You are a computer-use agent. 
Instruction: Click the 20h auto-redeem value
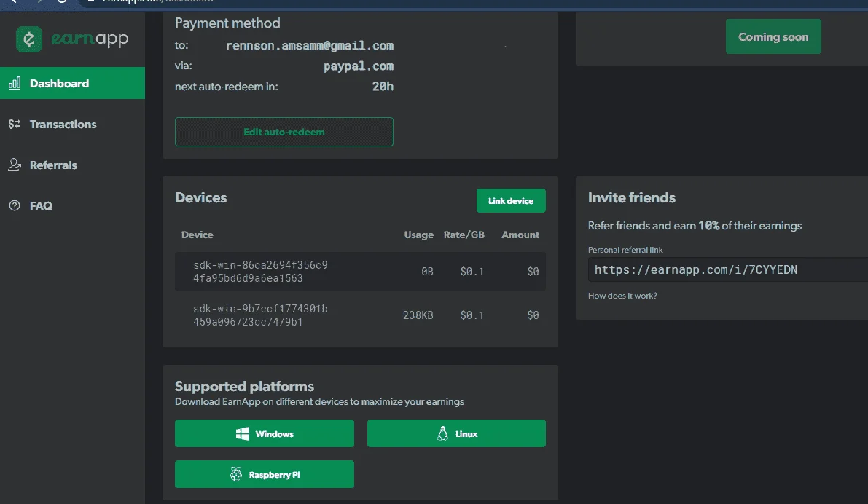[x=383, y=86]
